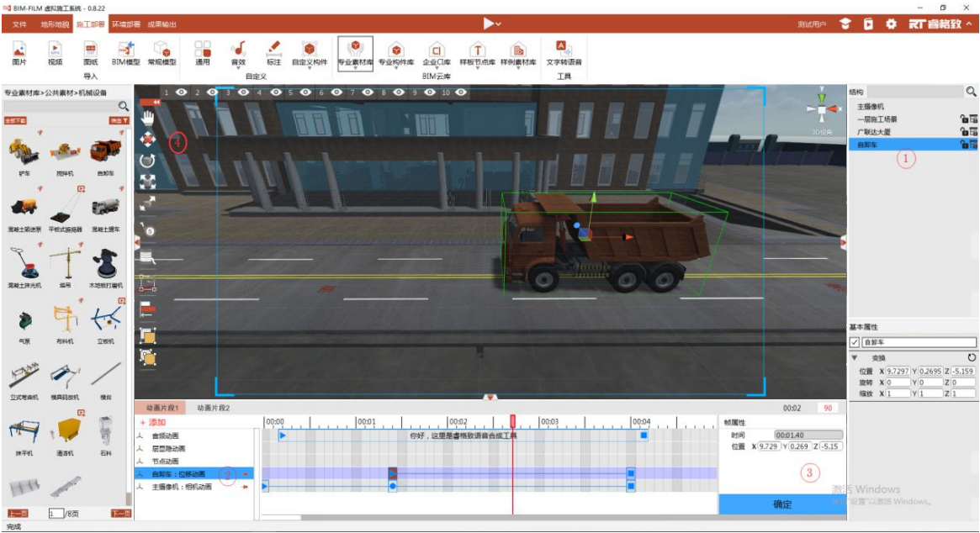This screenshot has width=980, height=533.
Task: Select the hand pan tool in viewport toolbar
Action: [147, 118]
